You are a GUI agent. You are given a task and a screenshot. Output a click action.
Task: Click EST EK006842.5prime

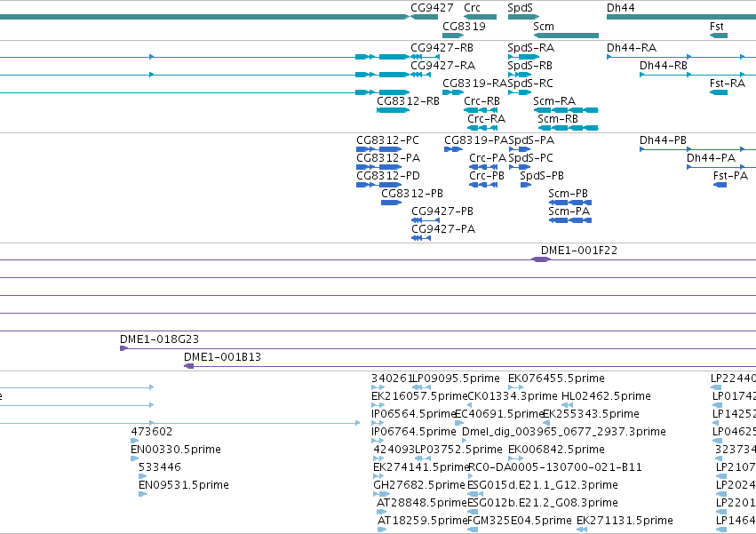[556, 450]
